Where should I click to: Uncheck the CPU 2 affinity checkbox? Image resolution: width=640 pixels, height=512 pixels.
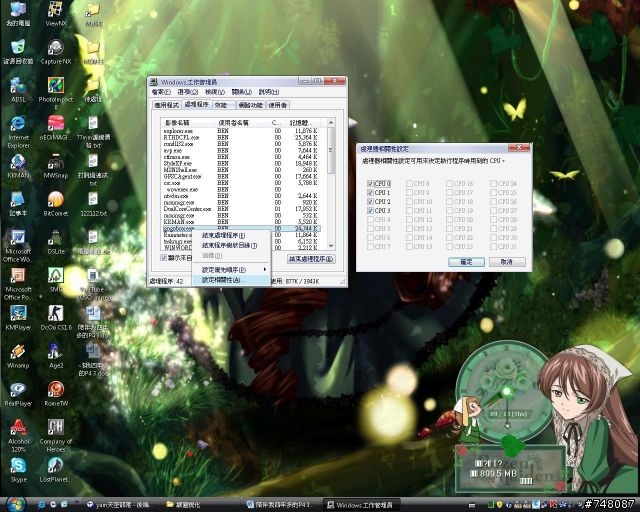pyautogui.click(x=370, y=202)
